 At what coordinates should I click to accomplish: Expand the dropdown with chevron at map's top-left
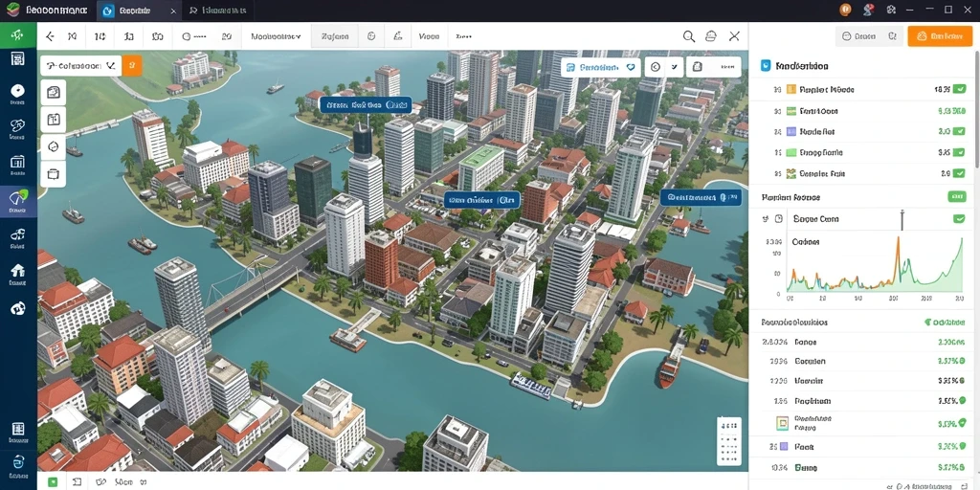[80, 65]
